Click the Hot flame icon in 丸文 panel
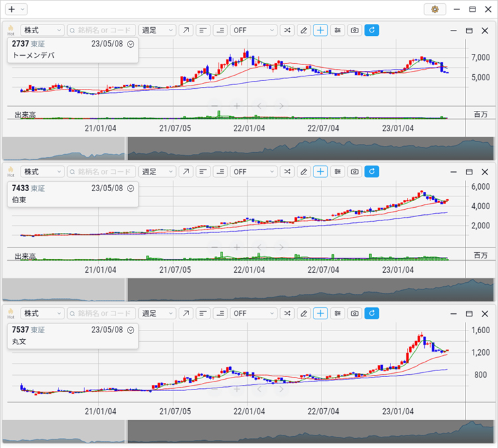The image size is (498, 448). point(11,313)
